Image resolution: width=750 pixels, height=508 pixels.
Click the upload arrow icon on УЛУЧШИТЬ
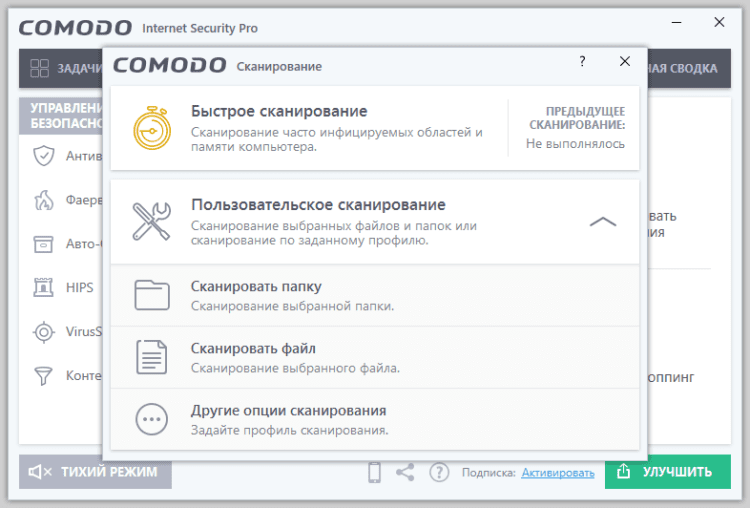tap(623, 471)
